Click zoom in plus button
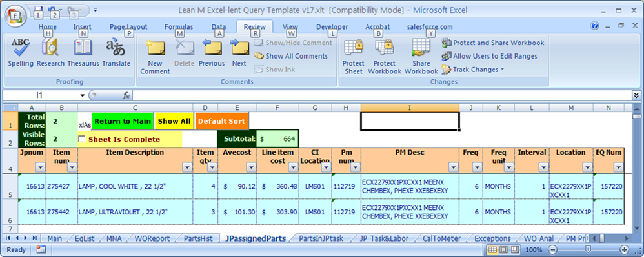Viewport: 644px width, 257px height. tap(624, 250)
